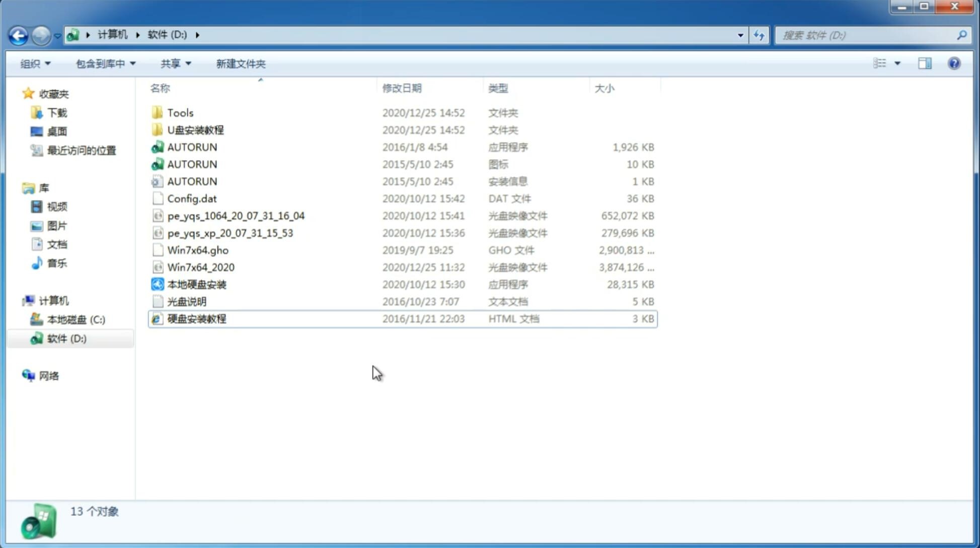This screenshot has height=548, width=980.
Task: Select 软件 (D:) drive in sidebar
Action: click(x=66, y=338)
